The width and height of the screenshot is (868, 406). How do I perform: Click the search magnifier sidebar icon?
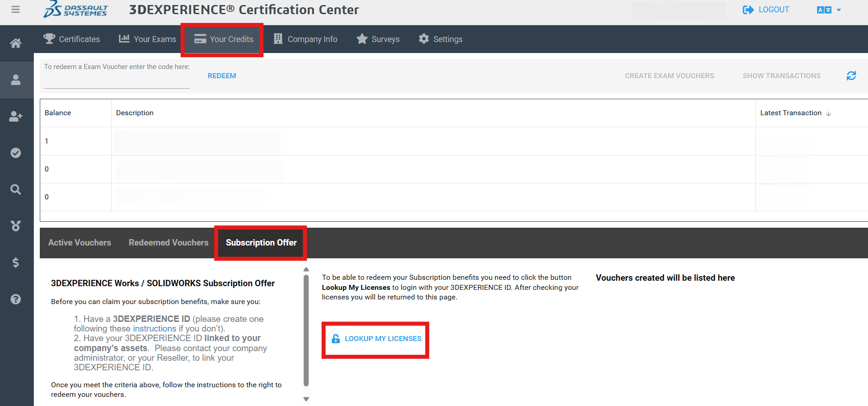16,189
